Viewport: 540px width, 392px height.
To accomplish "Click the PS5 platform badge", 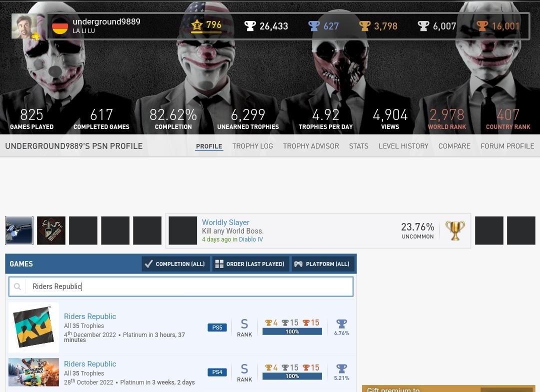I will click(x=217, y=327).
